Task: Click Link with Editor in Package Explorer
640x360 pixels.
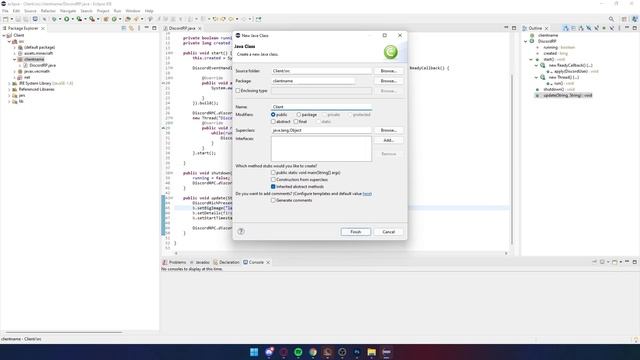Action: [131, 28]
